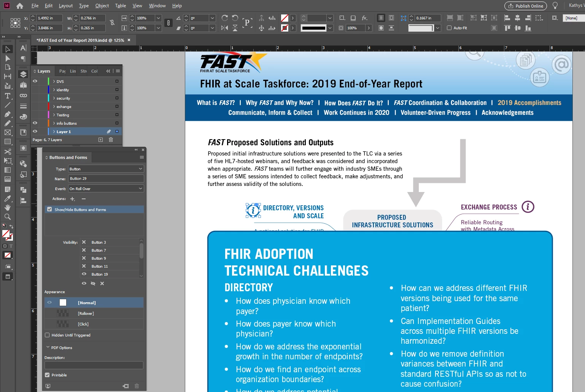Select the Line tool
The image size is (585, 392).
pos(8,105)
